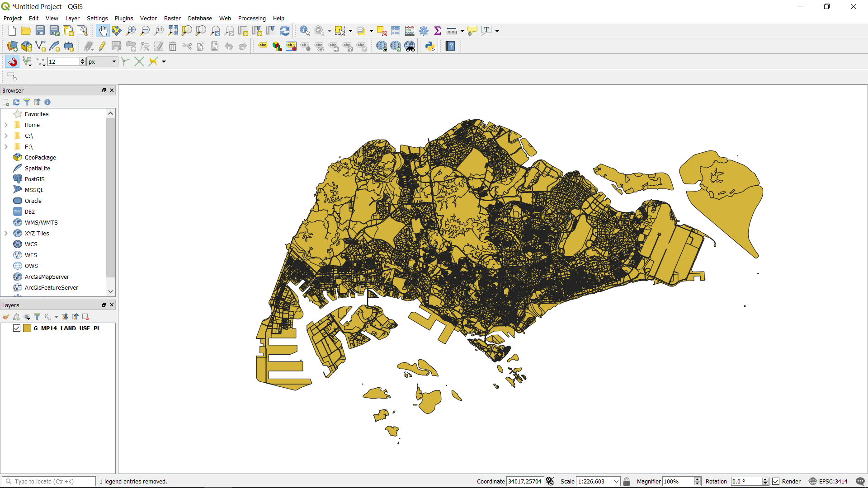Expand the XYZ Tiles tree node
The height and width of the screenshot is (488, 868).
coord(6,233)
